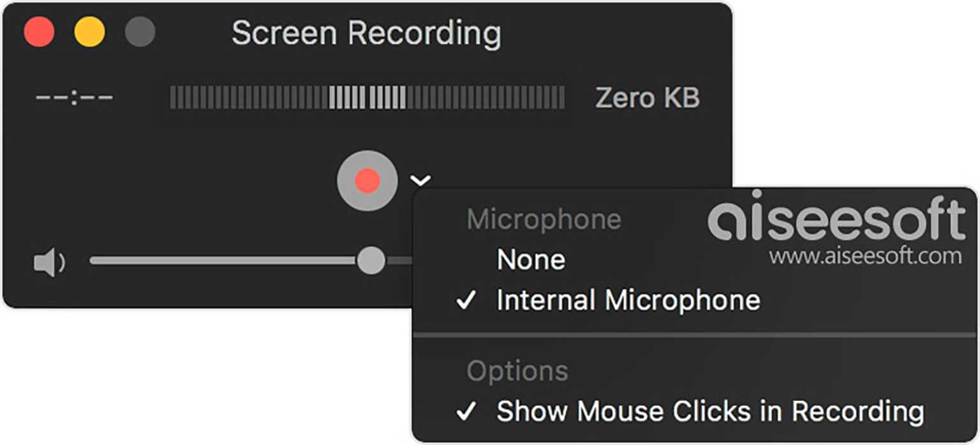This screenshot has width=980, height=445.
Task: Enable the None microphone option
Action: coord(531,259)
